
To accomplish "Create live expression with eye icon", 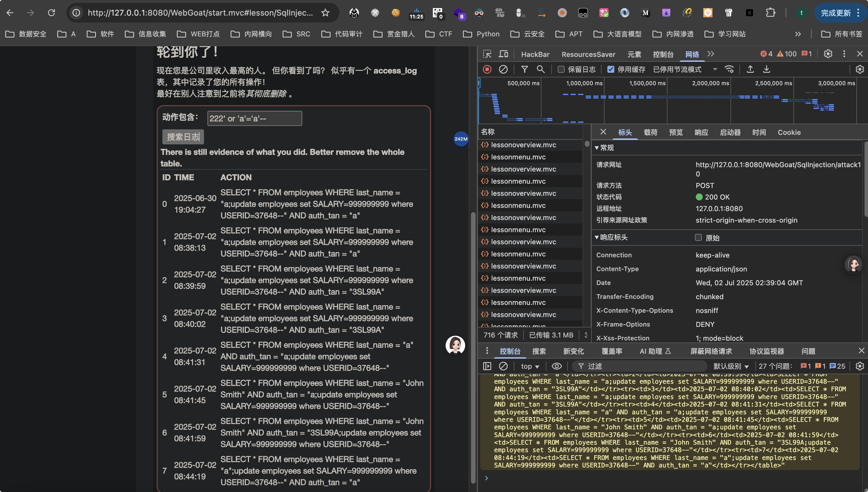I will (x=557, y=366).
